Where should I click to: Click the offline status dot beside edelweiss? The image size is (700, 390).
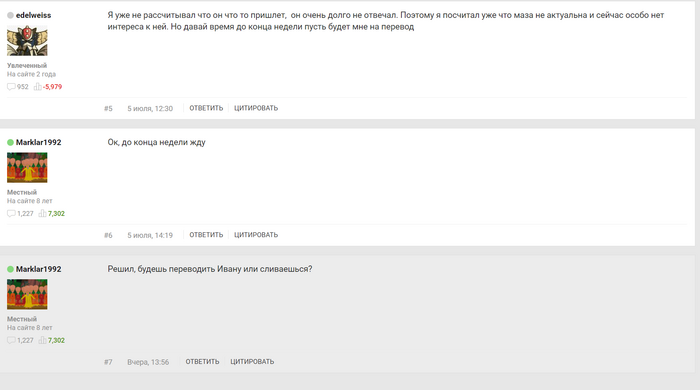coord(10,16)
